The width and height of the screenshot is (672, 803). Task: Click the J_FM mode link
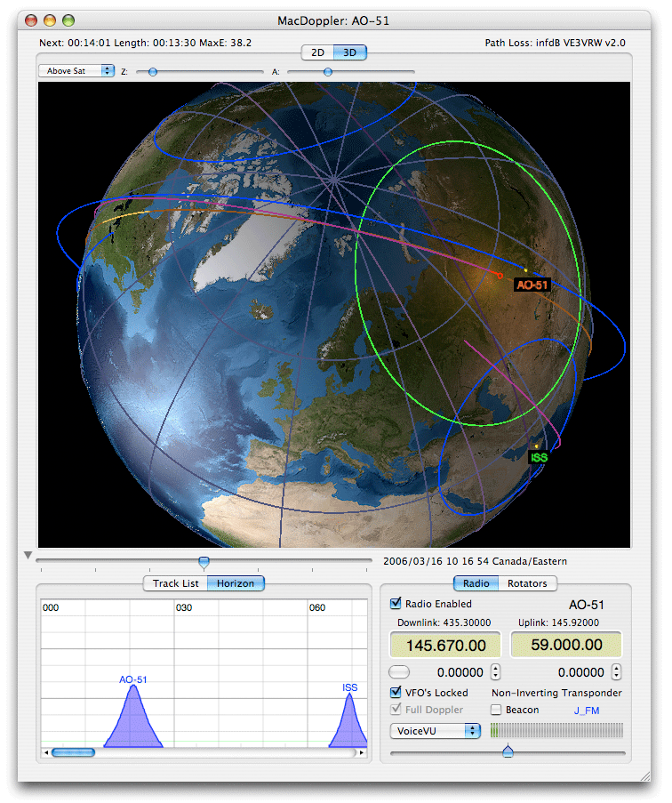point(583,710)
